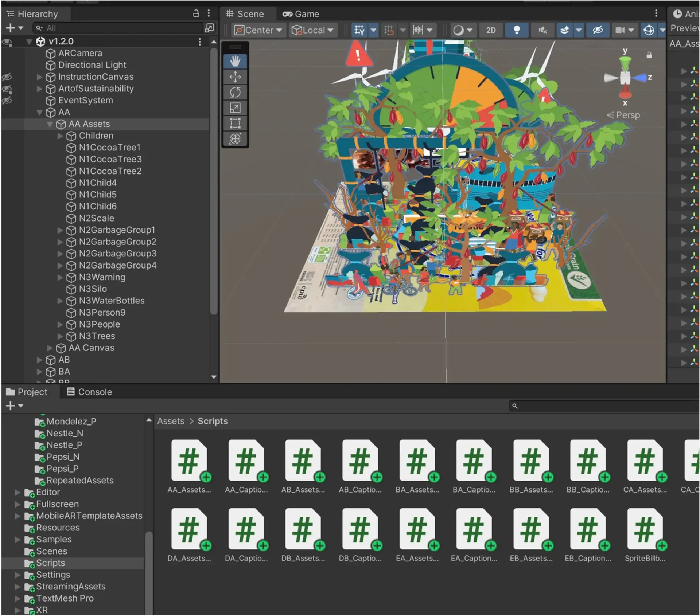This screenshot has height=615, width=700.
Task: Click the green Y axis gizmo cone
Action: point(625,63)
